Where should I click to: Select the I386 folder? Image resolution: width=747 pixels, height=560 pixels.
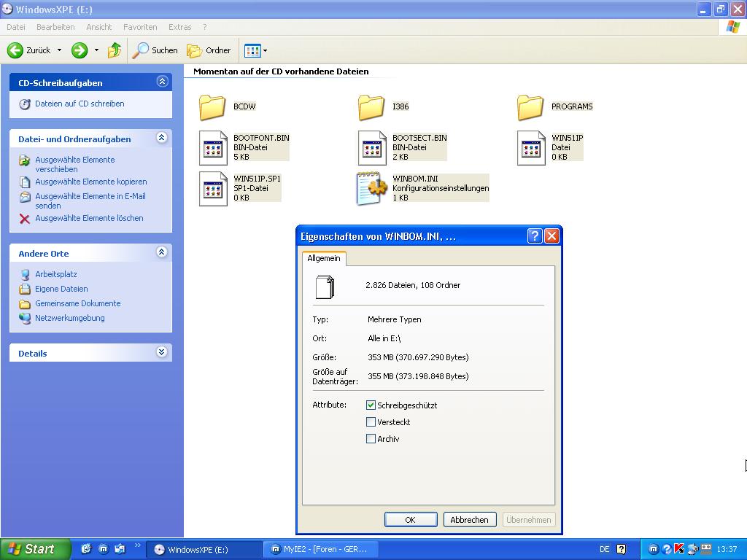[x=371, y=106]
